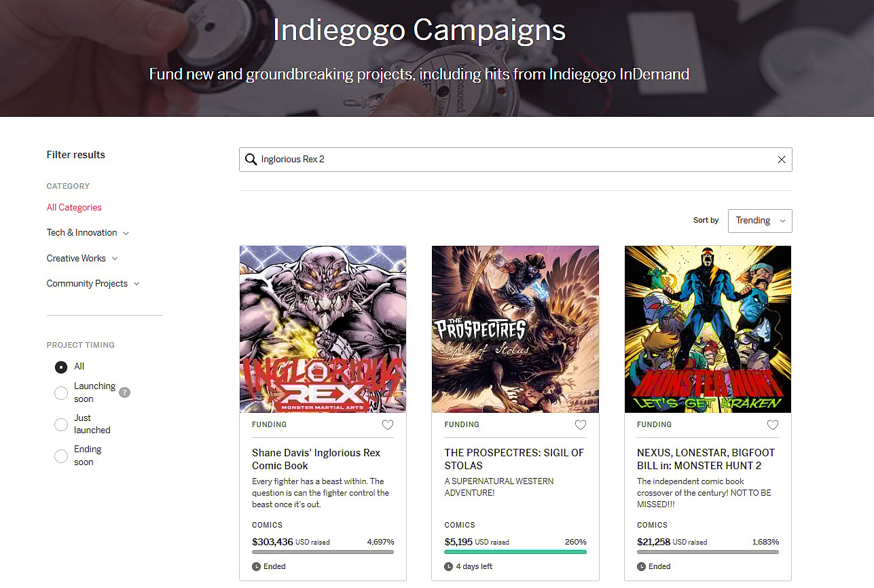Click the search magnifier icon

(x=251, y=160)
